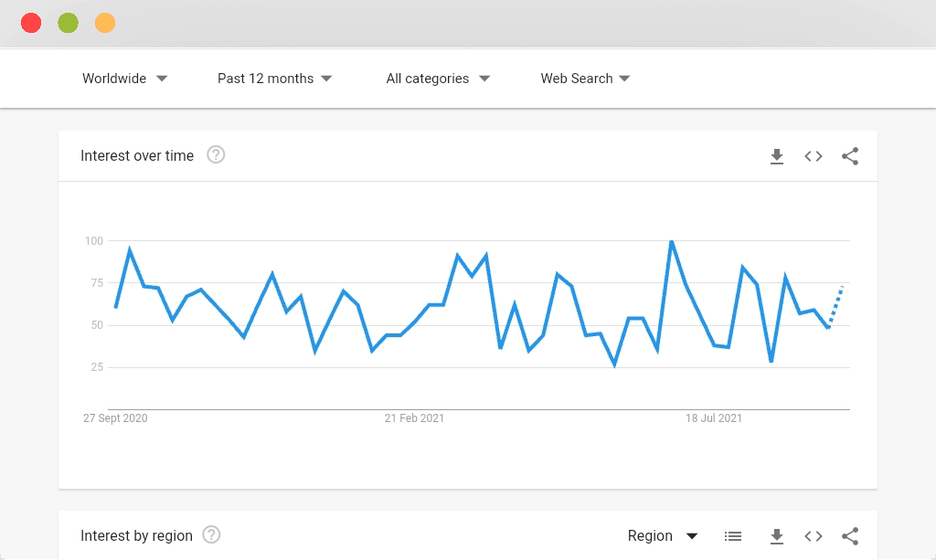936x560 pixels.
Task: Download the Interest over time data
Action: (x=777, y=156)
